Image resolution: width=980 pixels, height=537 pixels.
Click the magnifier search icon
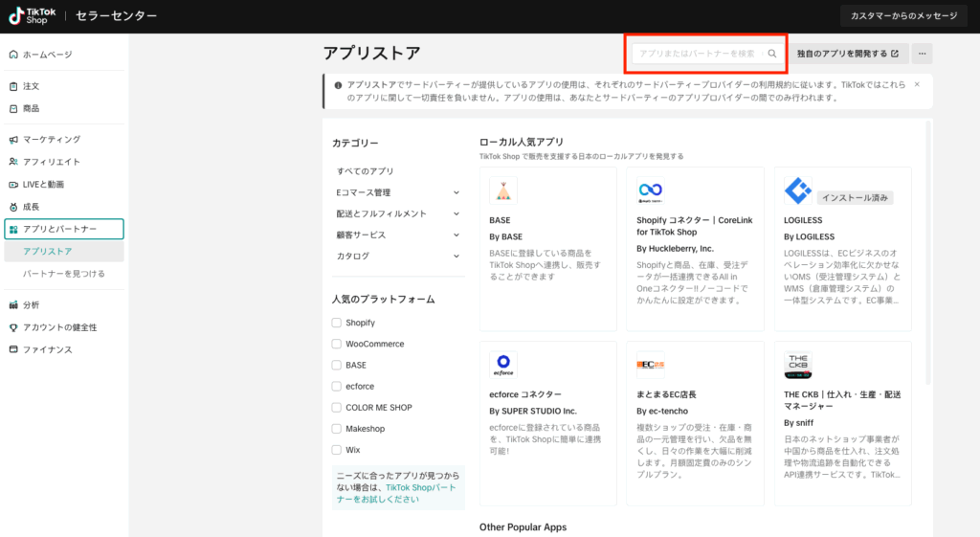772,54
